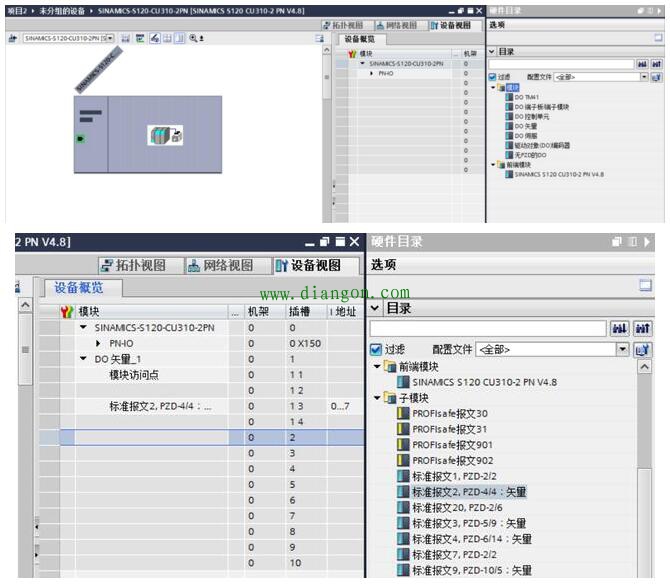Viewport: 670px width, 587px height.
Task: Click the profile settings icon beside the <全部> box above 子模块
Action: click(643, 350)
